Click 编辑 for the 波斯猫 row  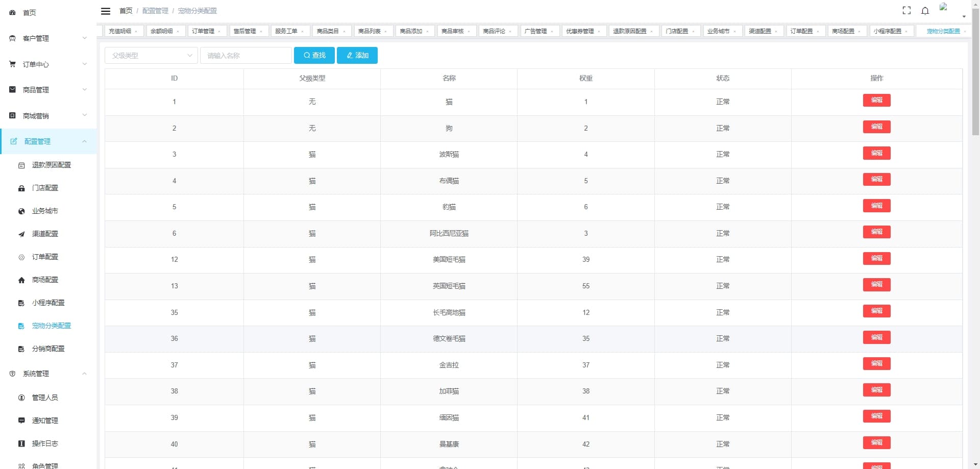(877, 153)
